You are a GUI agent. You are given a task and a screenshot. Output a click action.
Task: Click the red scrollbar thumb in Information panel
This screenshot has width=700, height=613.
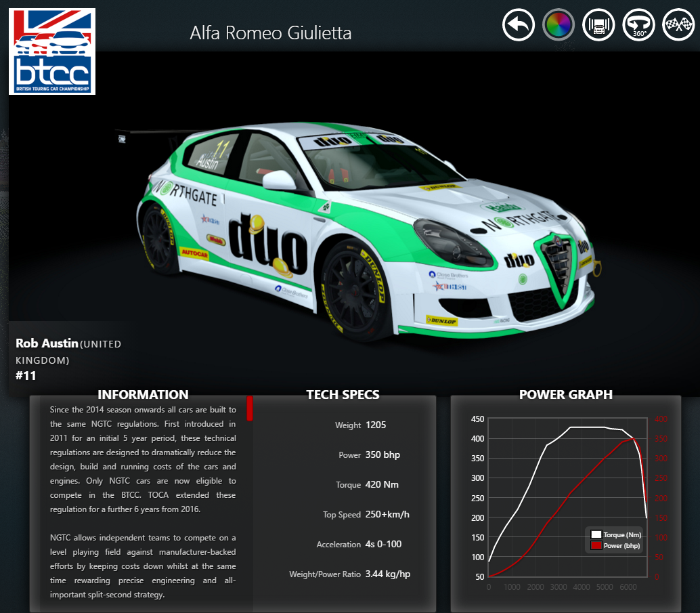click(x=250, y=408)
